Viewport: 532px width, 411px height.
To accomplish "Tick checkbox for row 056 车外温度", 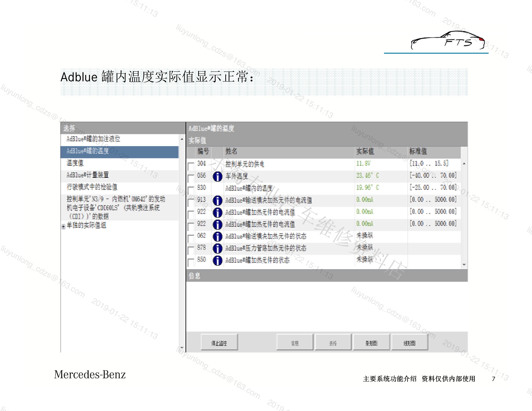I will click(x=191, y=178).
